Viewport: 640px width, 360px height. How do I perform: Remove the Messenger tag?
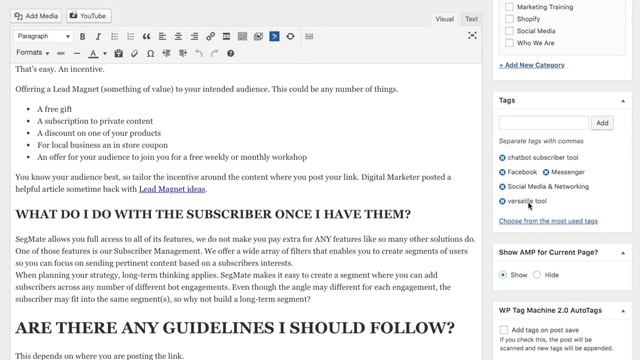click(546, 172)
